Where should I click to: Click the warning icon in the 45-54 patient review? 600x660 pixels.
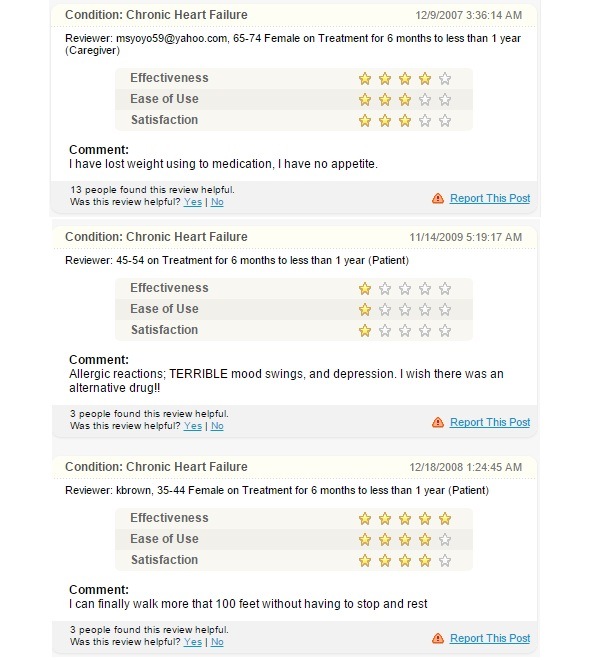(x=438, y=422)
